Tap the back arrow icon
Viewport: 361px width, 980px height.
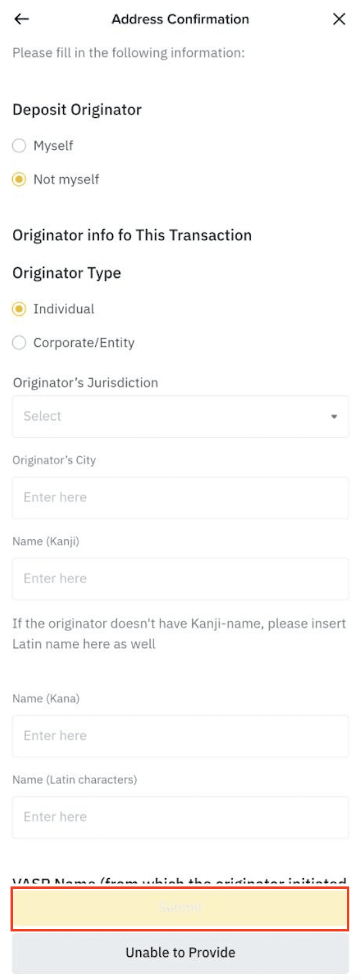(22, 19)
